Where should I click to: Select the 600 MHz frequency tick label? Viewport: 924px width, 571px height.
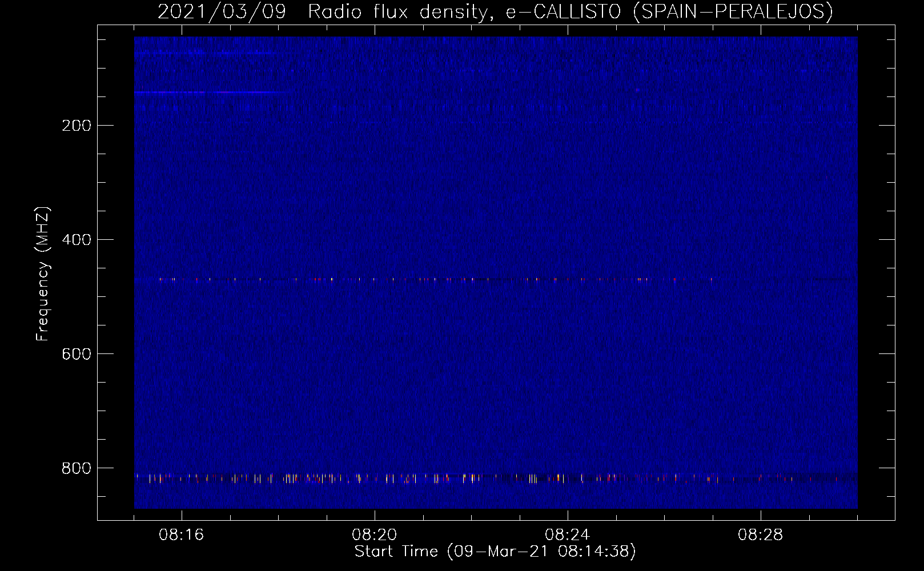pos(77,354)
